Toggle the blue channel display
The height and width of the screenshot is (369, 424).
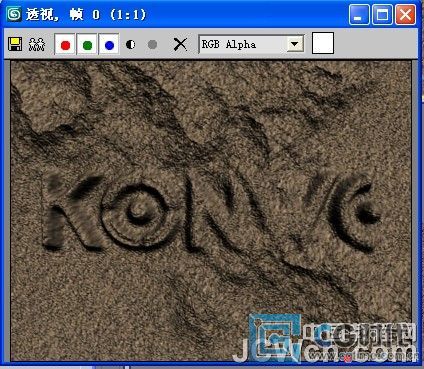[109, 45]
